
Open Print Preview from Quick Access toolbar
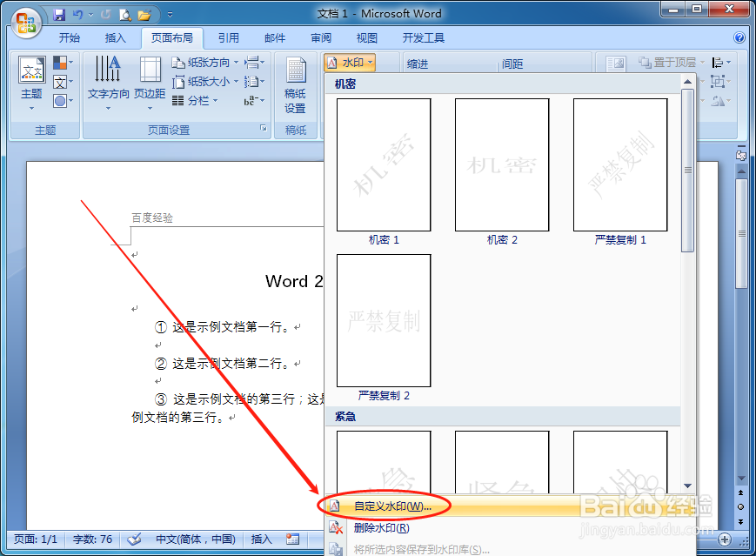125,15
